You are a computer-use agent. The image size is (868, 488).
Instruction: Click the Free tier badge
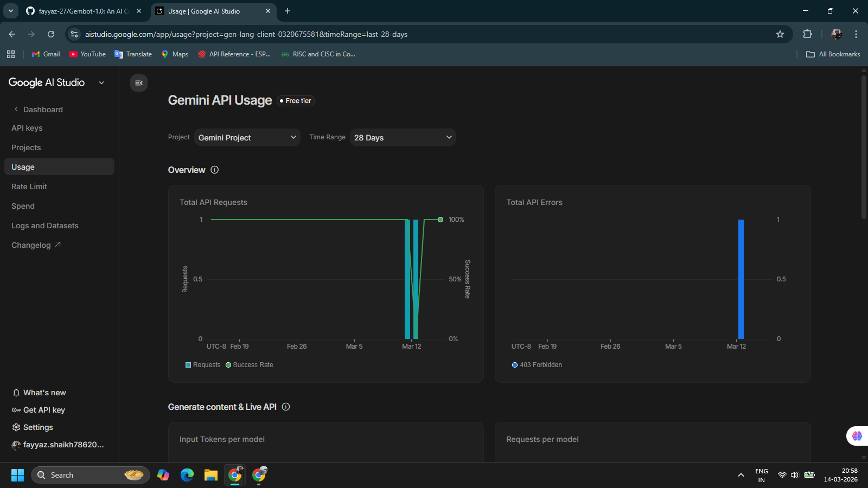(x=296, y=101)
